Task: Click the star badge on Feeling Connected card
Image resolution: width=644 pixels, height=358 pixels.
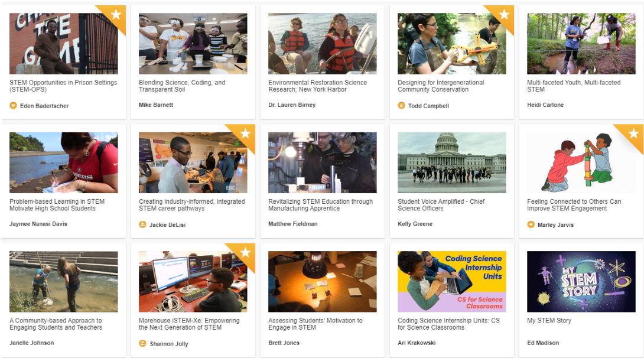Action: [x=633, y=134]
